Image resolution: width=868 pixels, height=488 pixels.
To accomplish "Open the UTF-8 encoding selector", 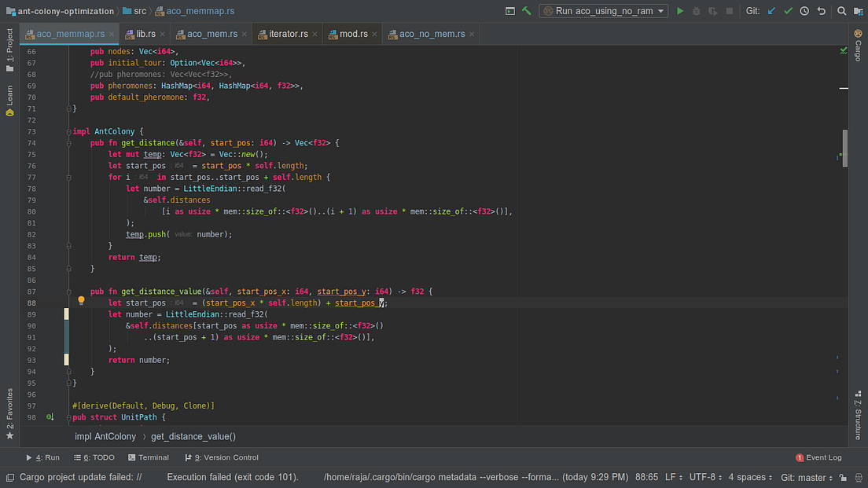I will (704, 477).
